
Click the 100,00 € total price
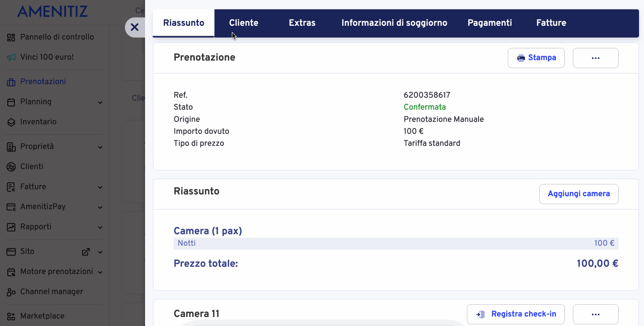597,264
